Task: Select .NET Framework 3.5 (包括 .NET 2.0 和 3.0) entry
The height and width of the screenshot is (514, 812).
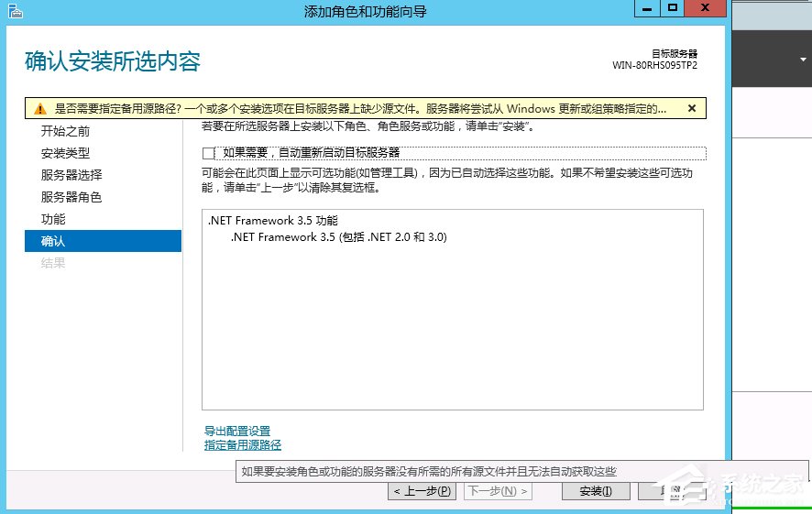Action: coord(339,237)
